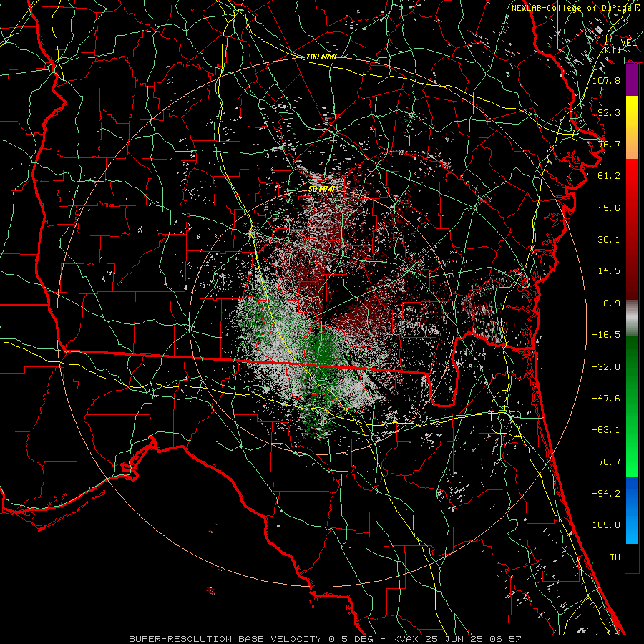Click the -32.0 velocity scale value
This screenshot has height=644, width=644.
(606, 367)
